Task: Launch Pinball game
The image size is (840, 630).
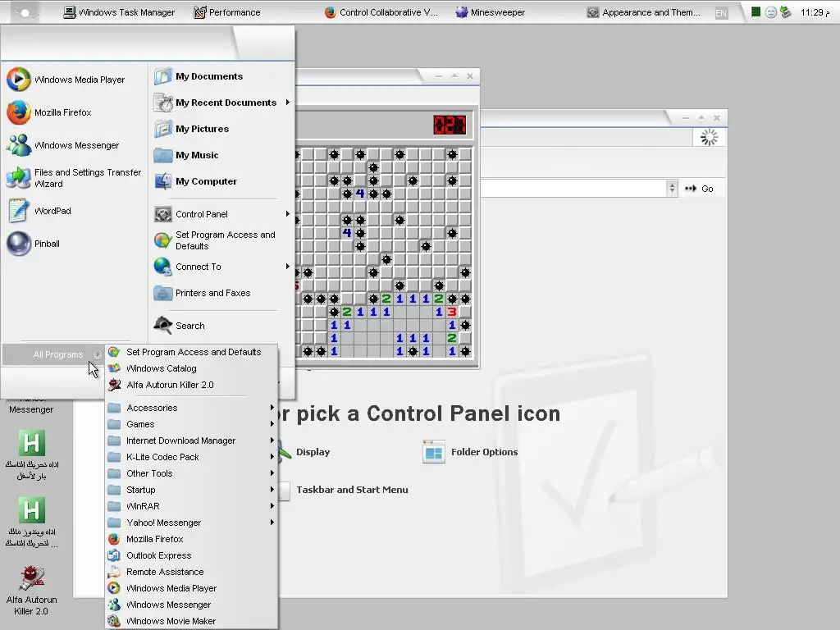Action: (33, 244)
